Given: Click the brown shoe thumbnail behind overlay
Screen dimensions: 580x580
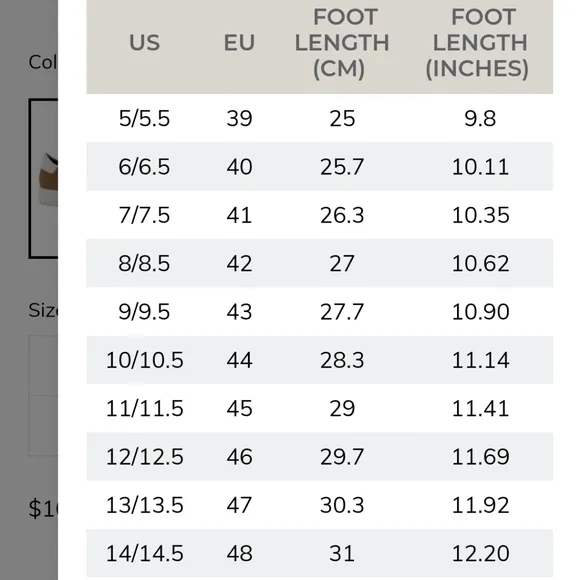Looking at the screenshot, I should (x=44, y=178).
